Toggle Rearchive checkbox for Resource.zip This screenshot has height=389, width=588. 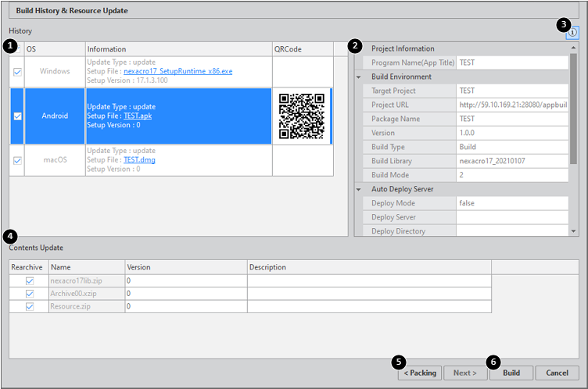tap(30, 306)
